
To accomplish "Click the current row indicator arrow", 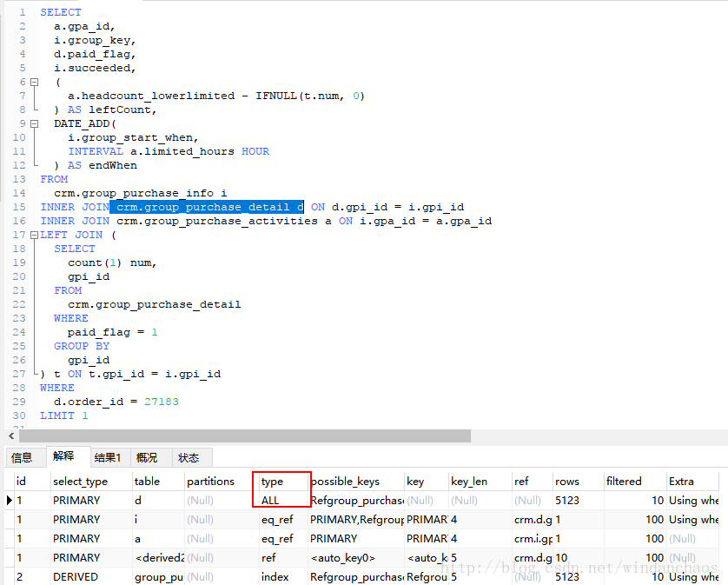I will (x=9, y=501).
